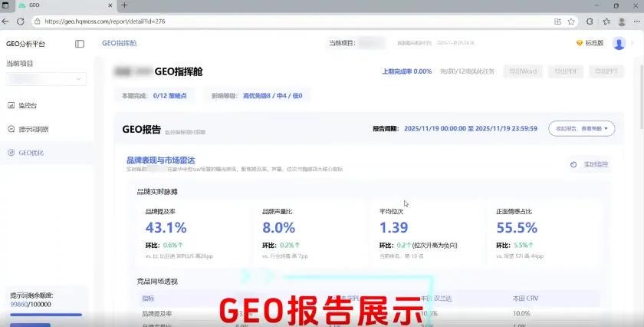Image resolution: width=644 pixels, height=327 pixels.
Task: Click the export PDF button
Action: (562, 71)
